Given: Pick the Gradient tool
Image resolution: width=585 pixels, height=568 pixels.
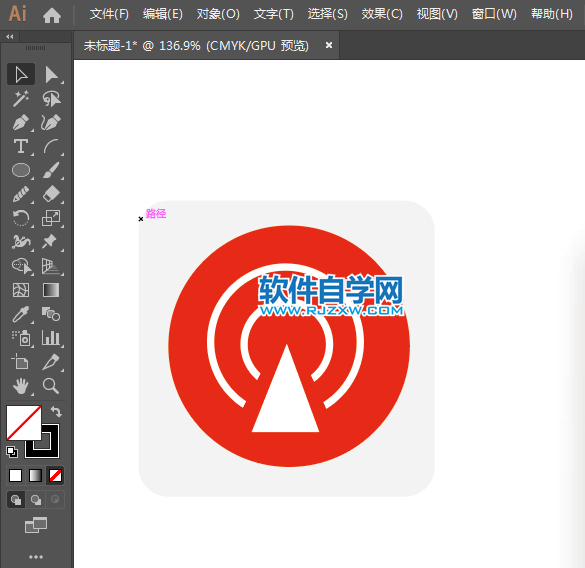Looking at the screenshot, I should click(51, 290).
